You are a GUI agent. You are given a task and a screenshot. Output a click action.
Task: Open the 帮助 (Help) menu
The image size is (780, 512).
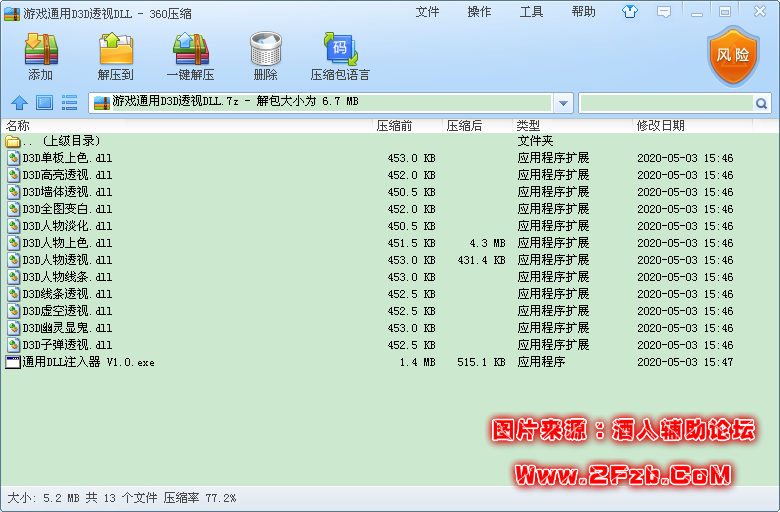point(584,12)
